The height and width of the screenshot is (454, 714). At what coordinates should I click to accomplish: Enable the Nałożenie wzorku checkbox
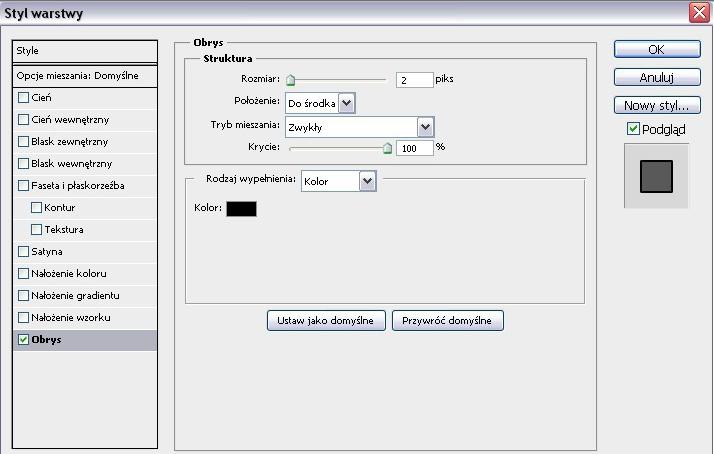23,317
